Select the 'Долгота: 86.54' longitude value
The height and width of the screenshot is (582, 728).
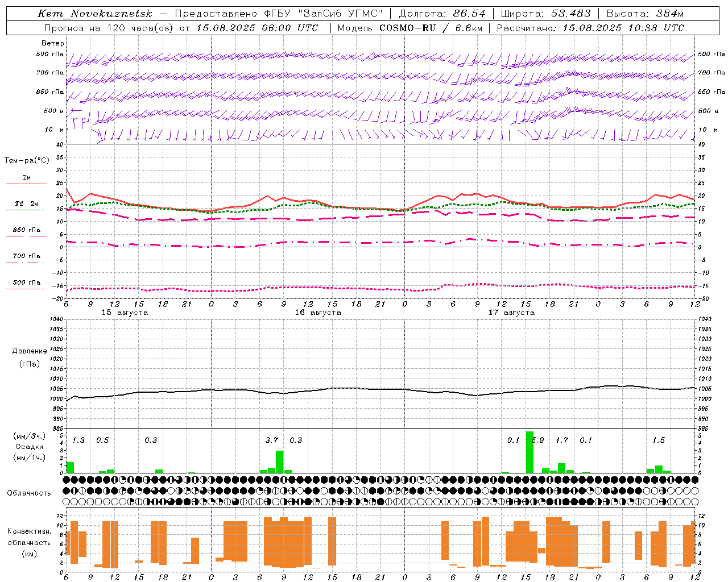[x=442, y=14]
